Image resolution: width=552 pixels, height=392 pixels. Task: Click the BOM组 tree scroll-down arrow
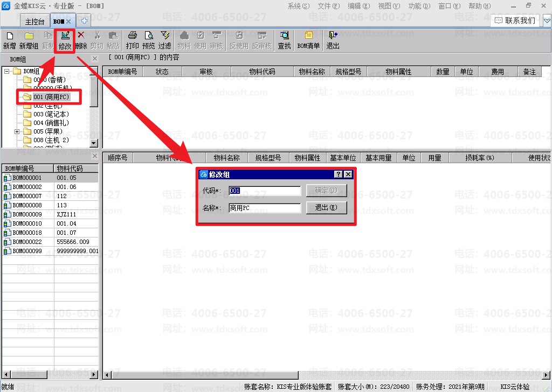[94, 143]
